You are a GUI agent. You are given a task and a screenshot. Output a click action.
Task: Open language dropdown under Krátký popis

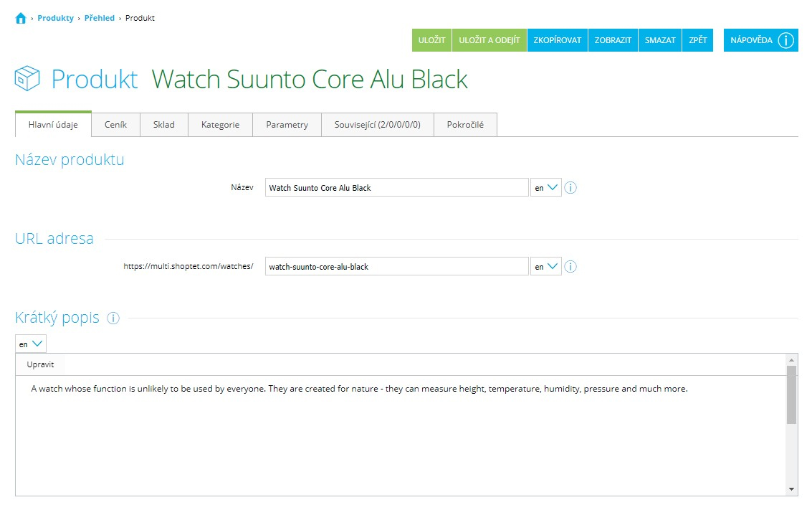31,344
